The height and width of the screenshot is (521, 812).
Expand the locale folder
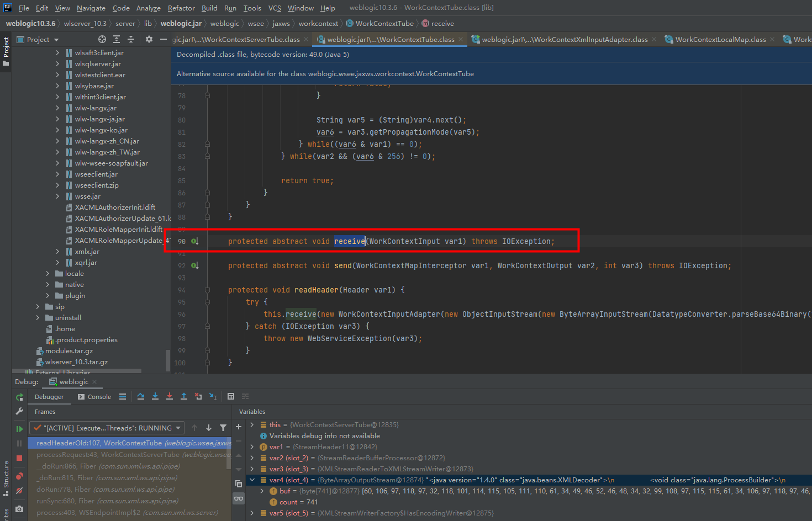[x=48, y=273]
